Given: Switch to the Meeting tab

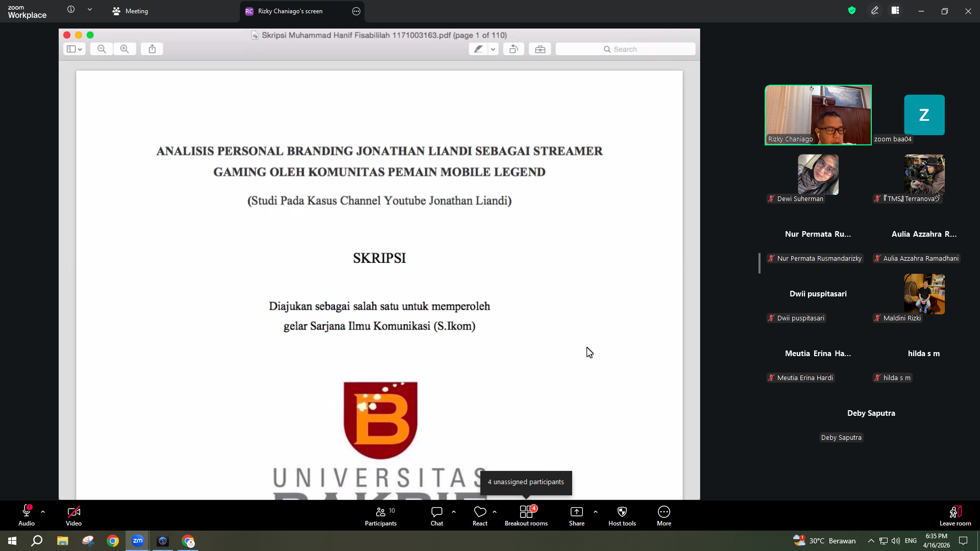Looking at the screenshot, I should pyautogui.click(x=130, y=11).
